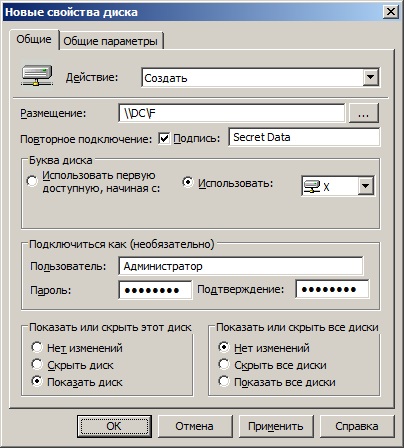Click the Подпись field with Secret Data

304,137
